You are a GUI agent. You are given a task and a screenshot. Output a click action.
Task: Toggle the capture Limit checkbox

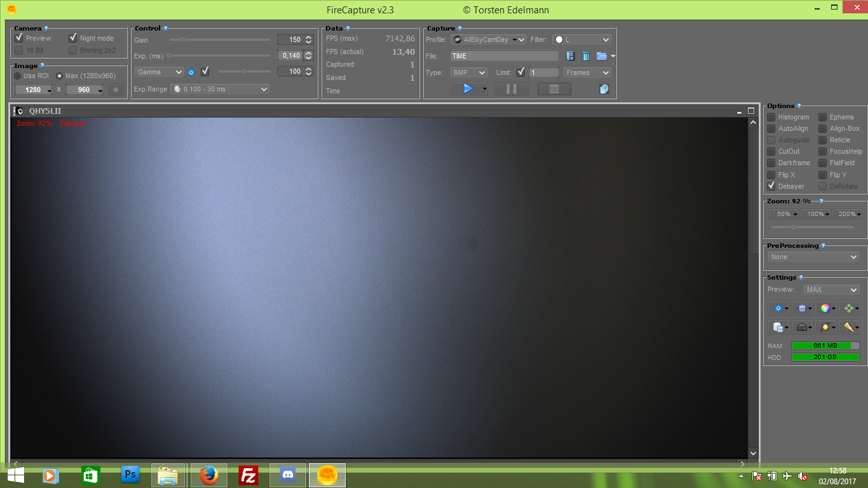click(x=521, y=72)
